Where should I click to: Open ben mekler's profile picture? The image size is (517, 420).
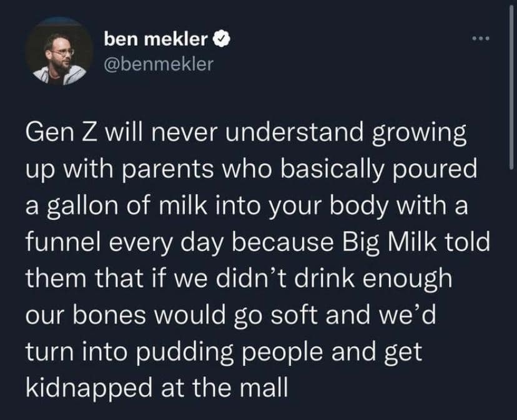[59, 58]
